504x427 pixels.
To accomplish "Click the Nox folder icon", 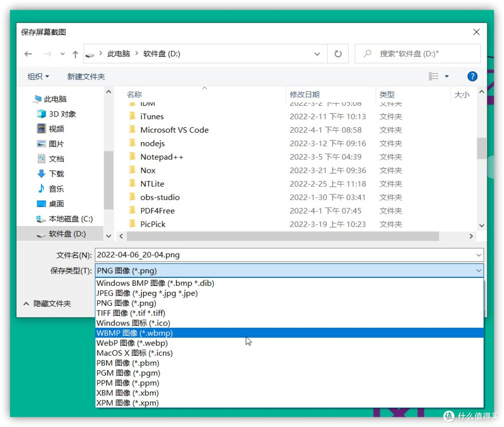I will tap(132, 170).
